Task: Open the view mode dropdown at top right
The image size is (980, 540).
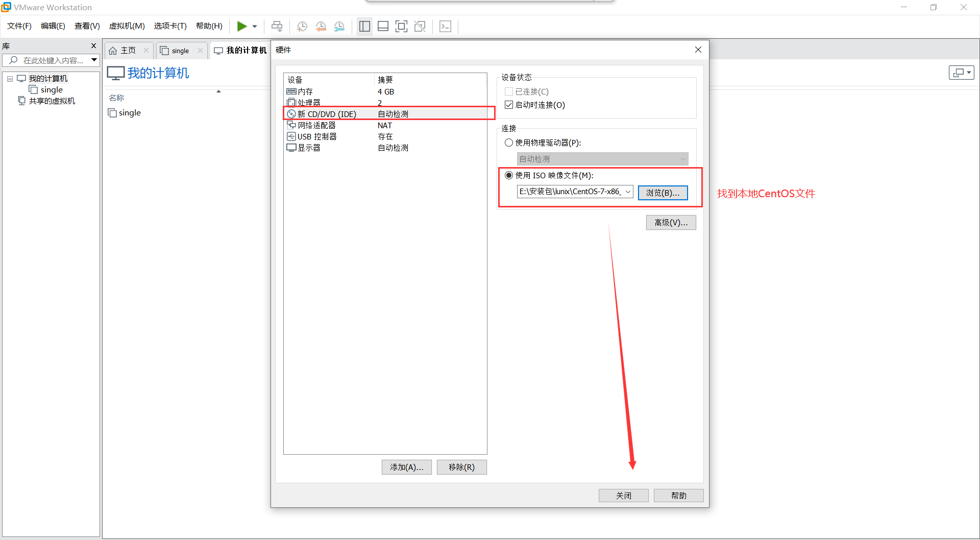Action: 962,73
